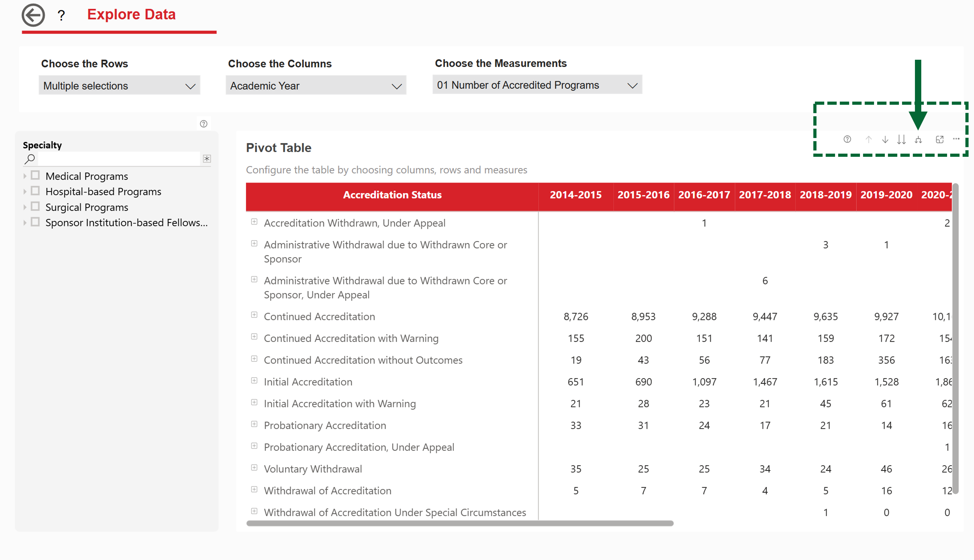Screen dimensions: 974x560
Task: Open the pivot table in focus mode
Action: (939, 139)
